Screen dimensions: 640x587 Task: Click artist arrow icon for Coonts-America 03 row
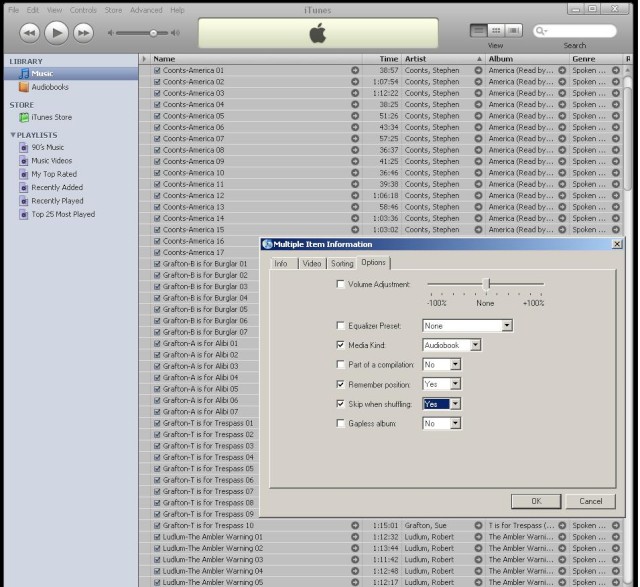[x=478, y=93]
